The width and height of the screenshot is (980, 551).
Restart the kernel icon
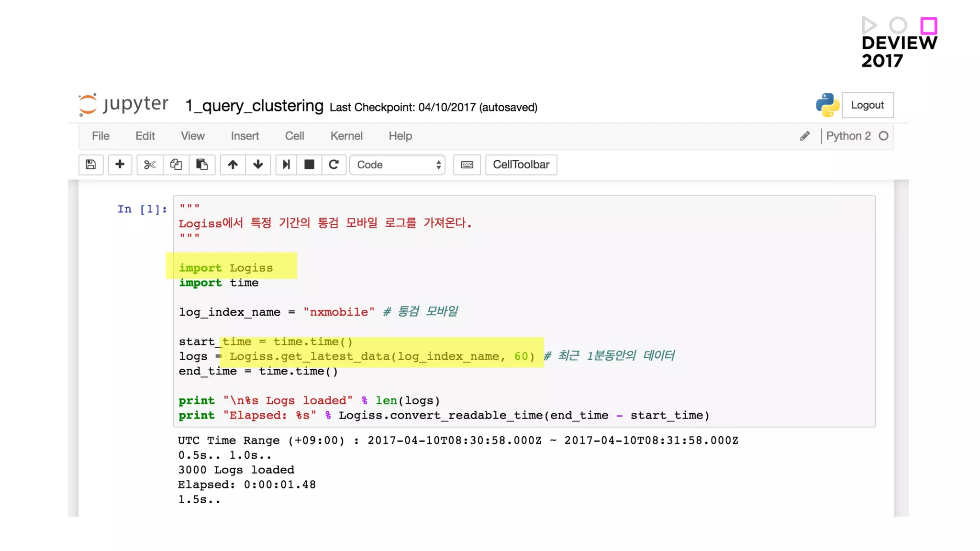[x=334, y=165]
